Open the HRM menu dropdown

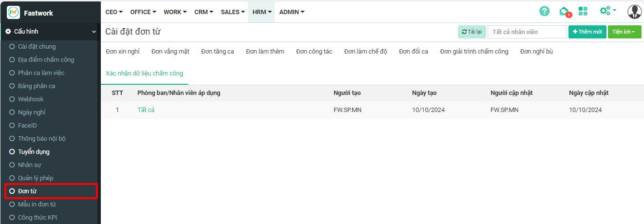[262, 12]
